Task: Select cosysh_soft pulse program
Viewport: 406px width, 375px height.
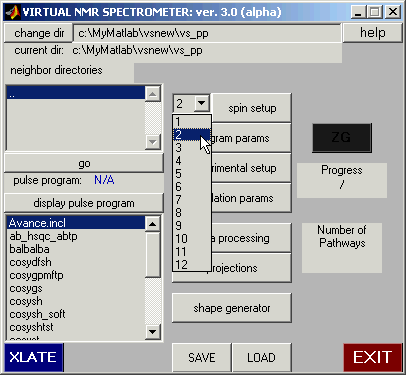Action: tap(76, 314)
